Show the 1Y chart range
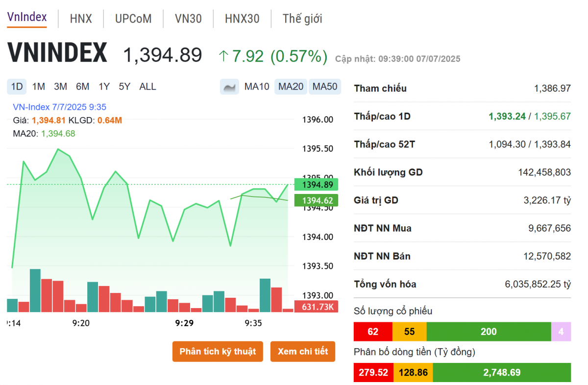 click(x=104, y=87)
